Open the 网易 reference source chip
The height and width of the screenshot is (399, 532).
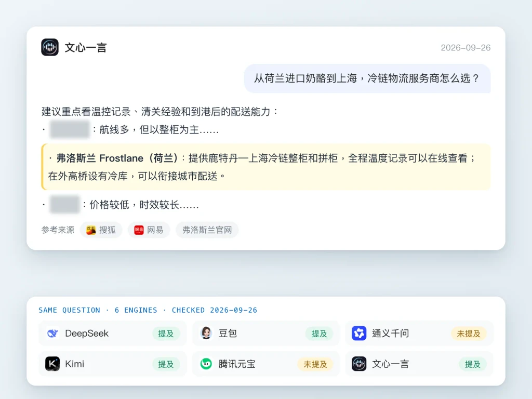pyautogui.click(x=149, y=230)
